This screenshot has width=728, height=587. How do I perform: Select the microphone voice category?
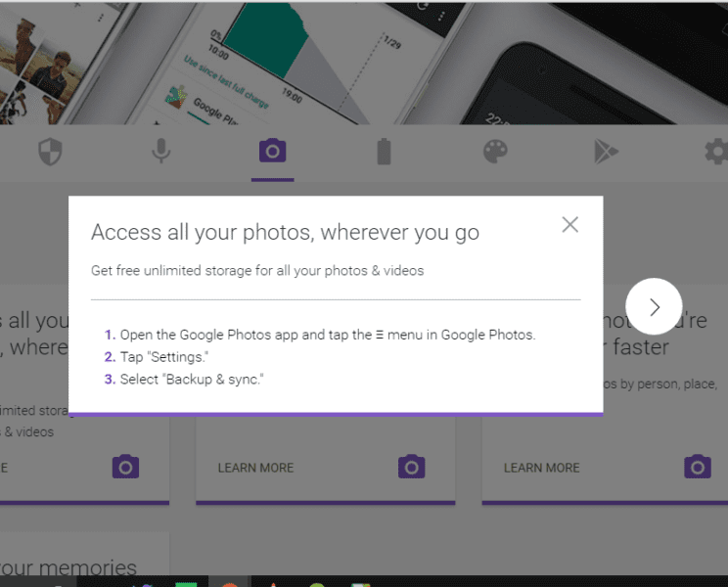161,152
